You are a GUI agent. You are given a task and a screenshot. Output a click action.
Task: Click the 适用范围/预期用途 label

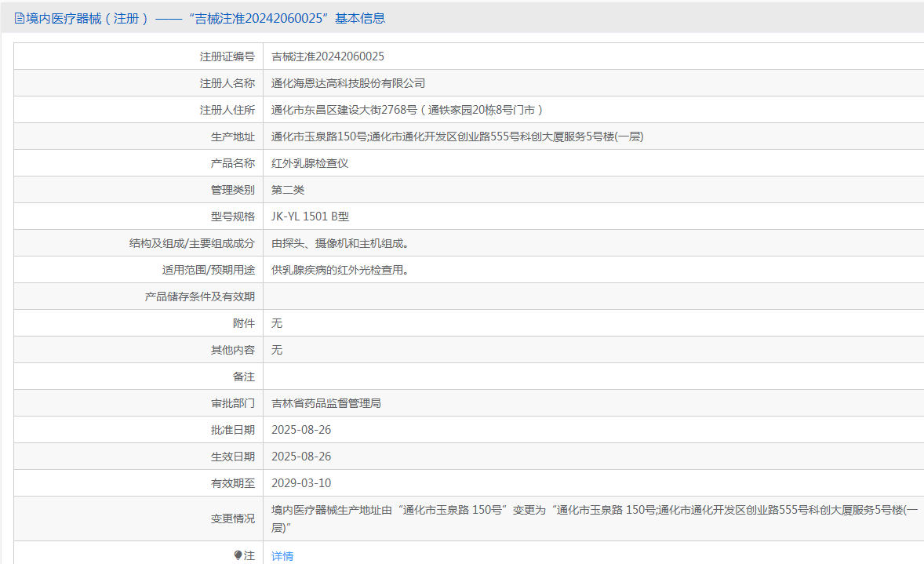coord(209,270)
